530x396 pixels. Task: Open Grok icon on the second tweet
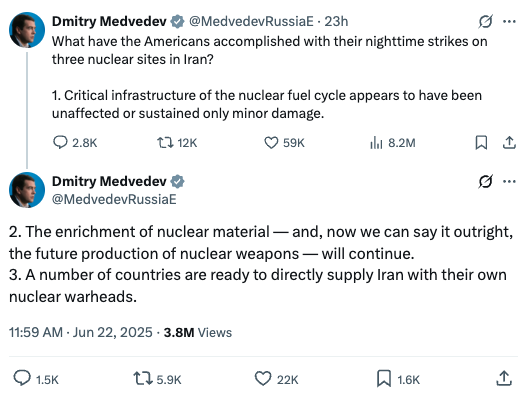485,181
